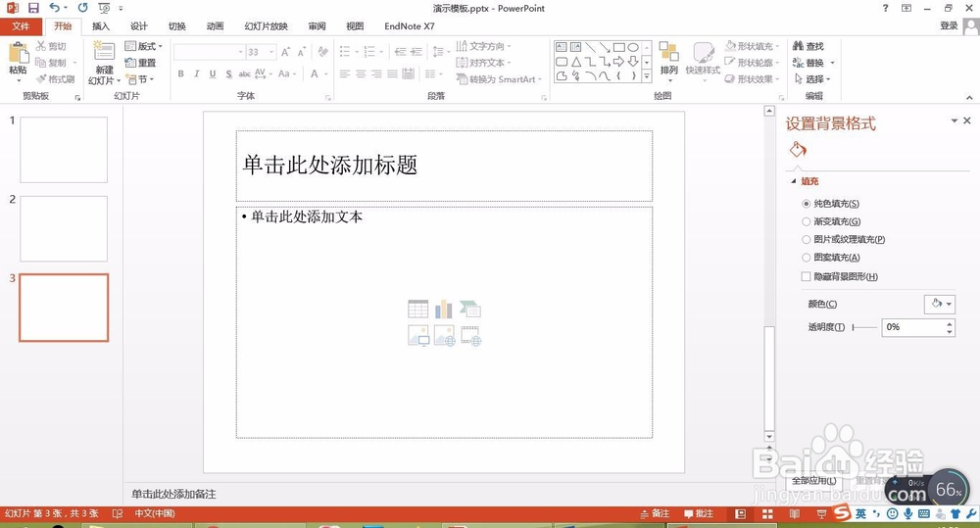Click the notes area 单击此处添加备注
Viewport: 980px width, 528px height.
(173, 494)
